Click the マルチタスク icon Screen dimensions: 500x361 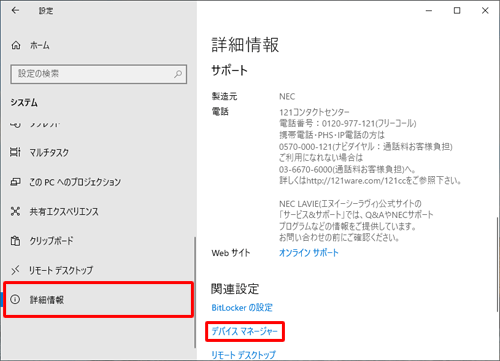15,152
